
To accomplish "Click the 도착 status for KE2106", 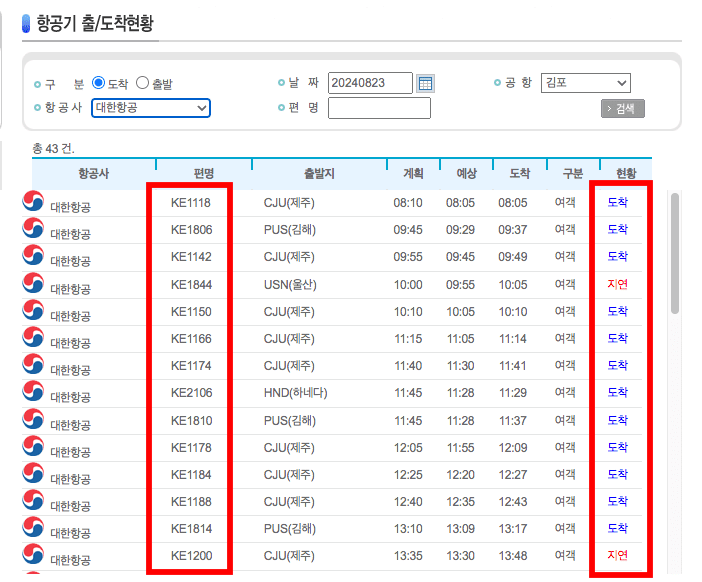I will (617, 392).
